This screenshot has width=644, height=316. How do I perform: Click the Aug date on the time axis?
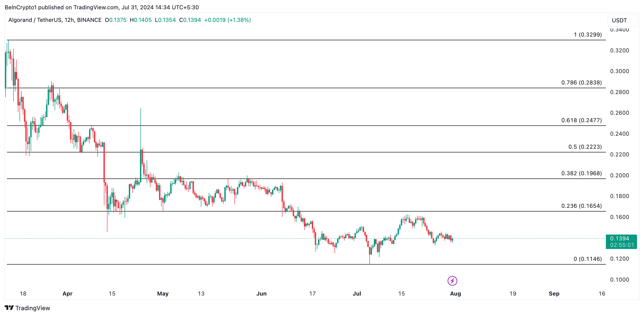(455, 294)
